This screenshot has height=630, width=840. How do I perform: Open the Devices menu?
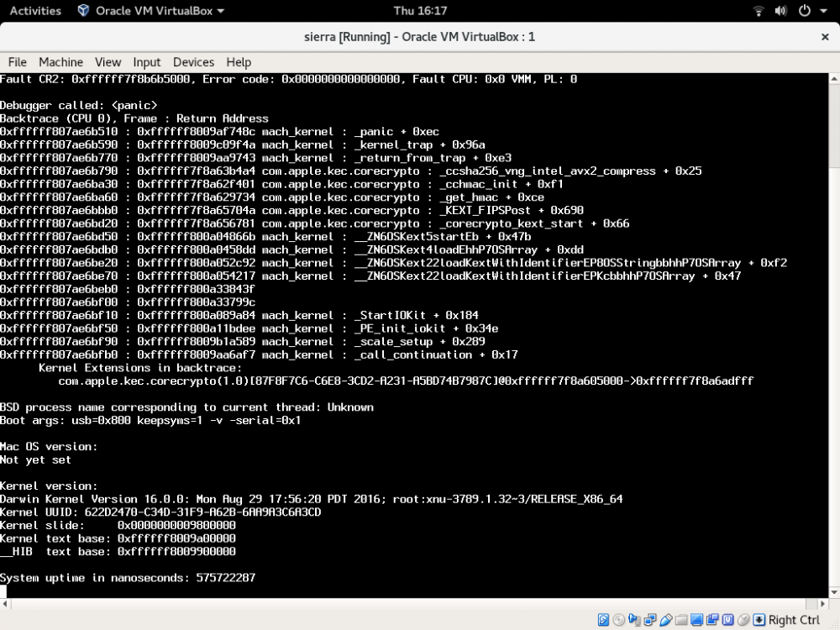[x=193, y=62]
